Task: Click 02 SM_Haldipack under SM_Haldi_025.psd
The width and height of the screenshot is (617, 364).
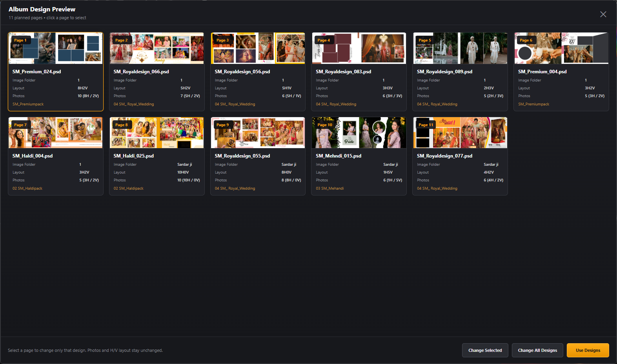Action: click(129, 188)
